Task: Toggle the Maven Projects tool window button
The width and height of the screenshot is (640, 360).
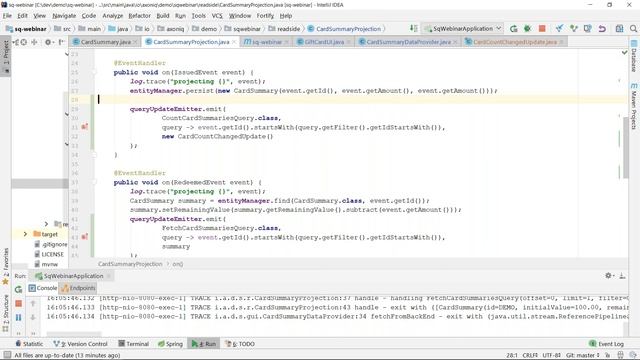Action: [x=634, y=106]
